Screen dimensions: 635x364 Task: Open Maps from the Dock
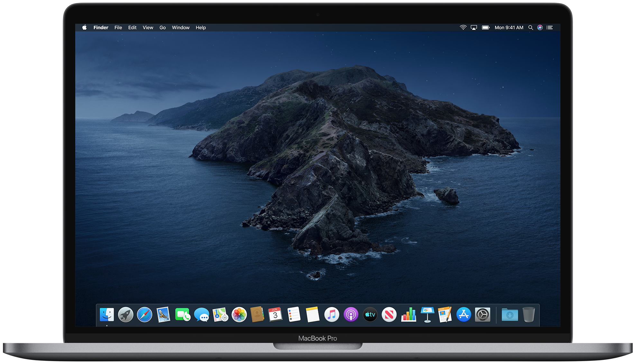220,314
